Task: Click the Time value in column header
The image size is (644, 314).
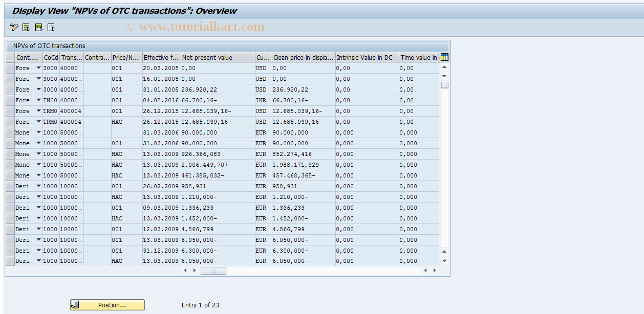Action: pos(419,57)
